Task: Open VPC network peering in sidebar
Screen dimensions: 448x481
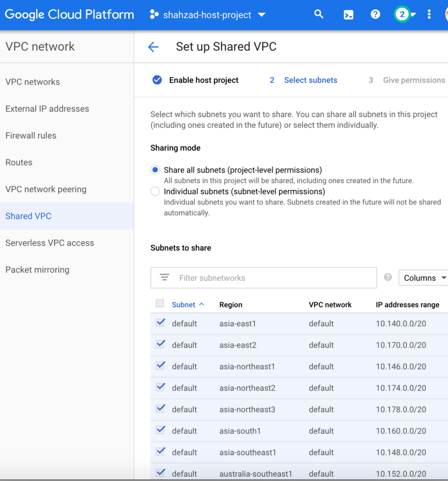Action: point(46,189)
